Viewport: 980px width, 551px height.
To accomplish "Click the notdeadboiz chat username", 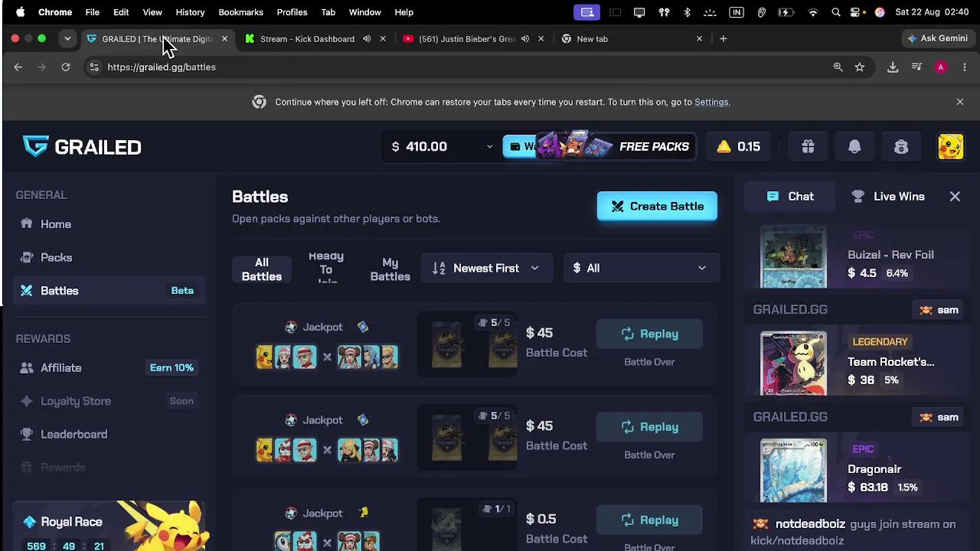I will coord(810,524).
